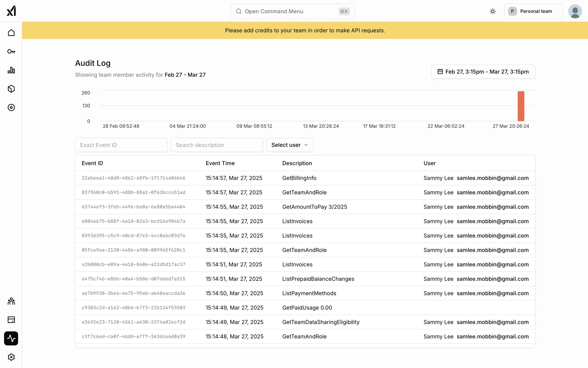Open the API keys page via the key icon
Viewport: 588px width, 368px height.
click(x=11, y=52)
